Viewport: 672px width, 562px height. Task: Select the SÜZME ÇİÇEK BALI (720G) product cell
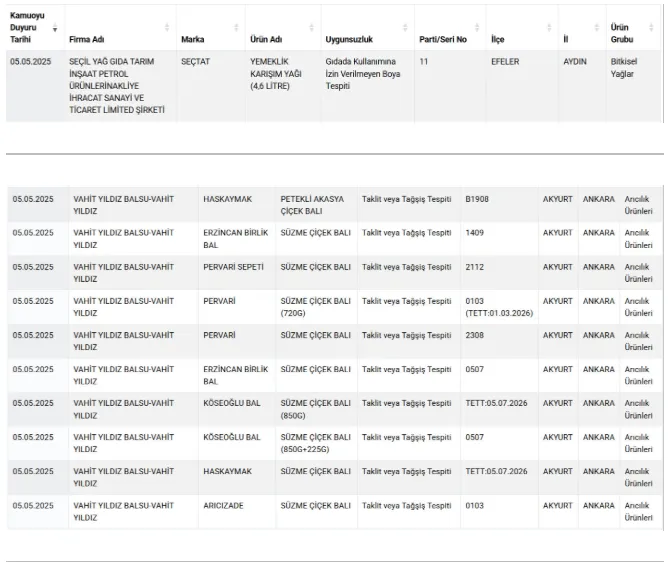(x=314, y=307)
